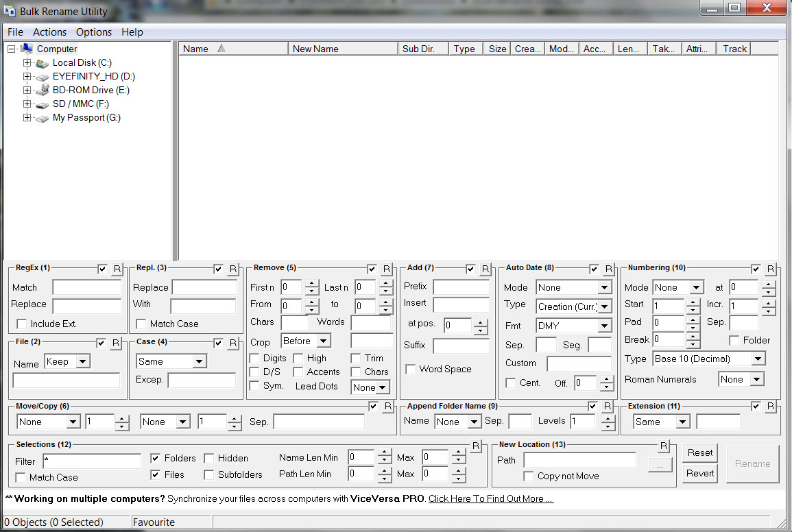Expand the Roman Numerals dropdown

pyautogui.click(x=756, y=379)
